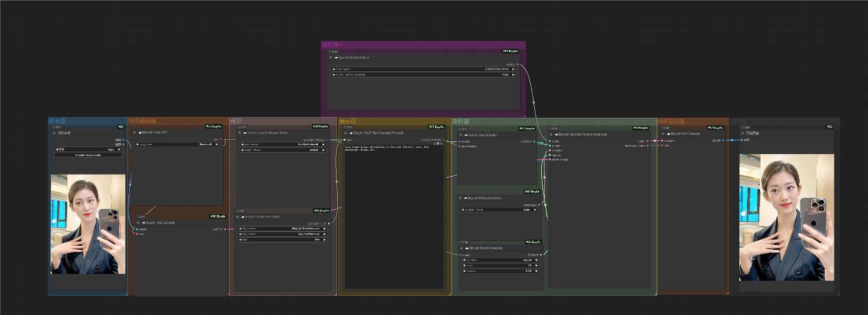
Task: Open the sampler_name dropdown in KSamplerSelect
Action: (x=499, y=210)
